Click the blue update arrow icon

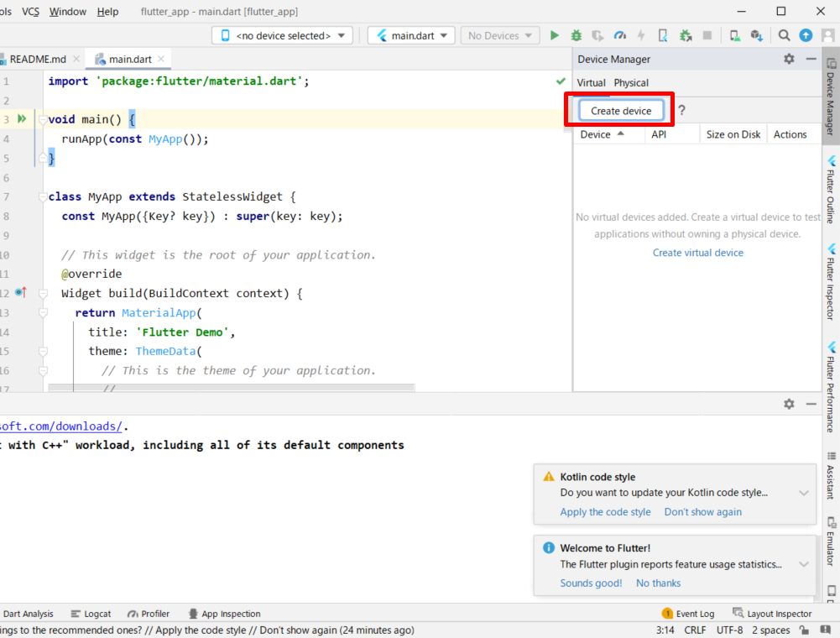pyautogui.click(x=806, y=35)
